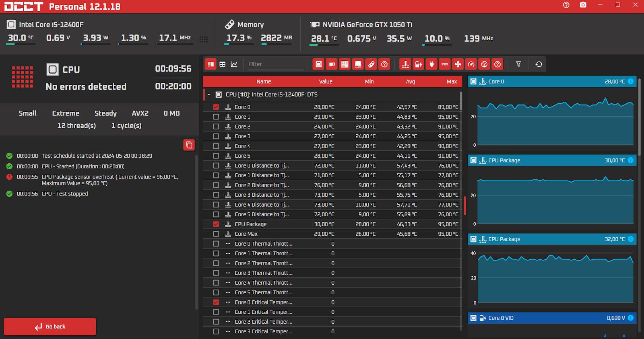Screen dimensions: 644x339
Task: Toggle usage load sensor filter
Action: coord(485,64)
